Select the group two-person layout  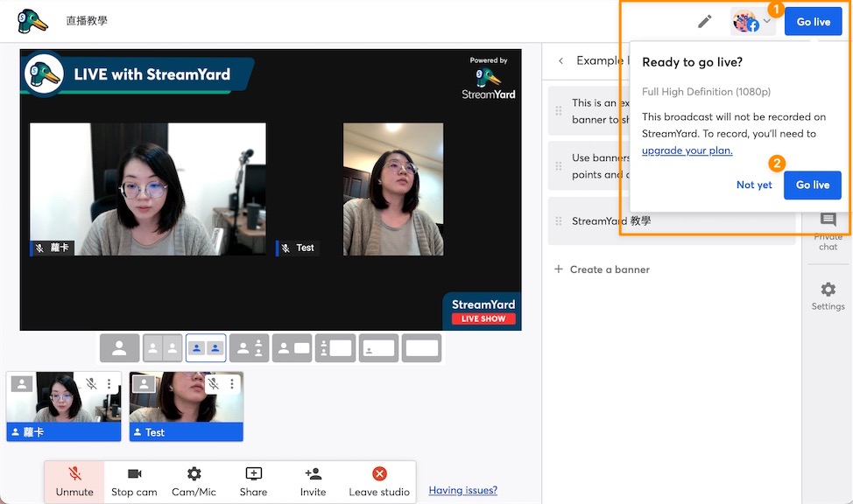206,348
